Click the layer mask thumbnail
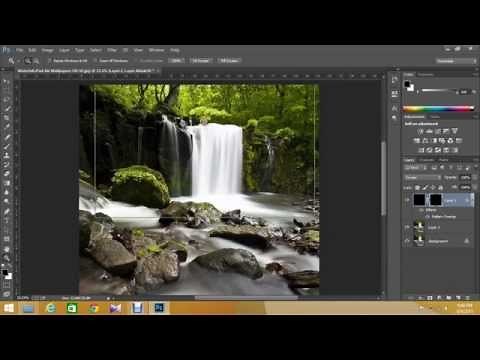 (x=435, y=200)
